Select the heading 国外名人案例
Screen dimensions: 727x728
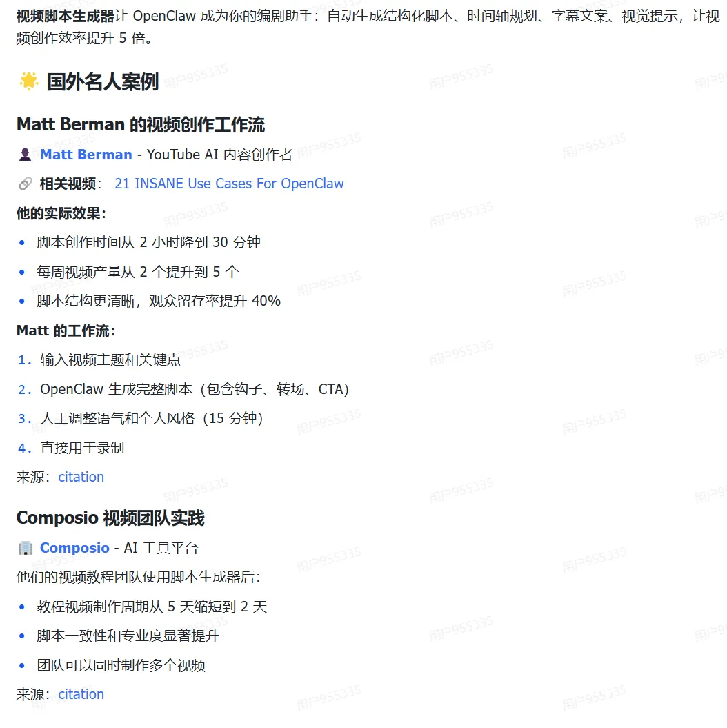coord(103,81)
